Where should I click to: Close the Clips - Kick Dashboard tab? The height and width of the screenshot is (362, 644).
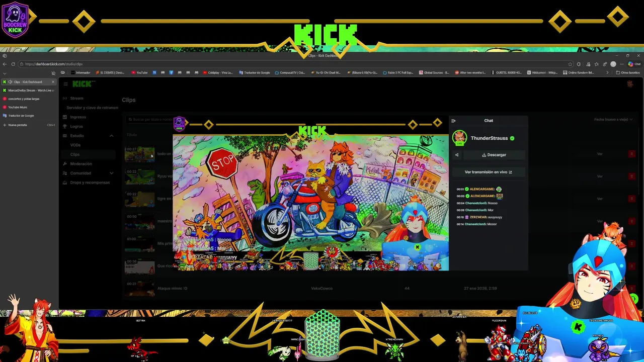(53, 82)
